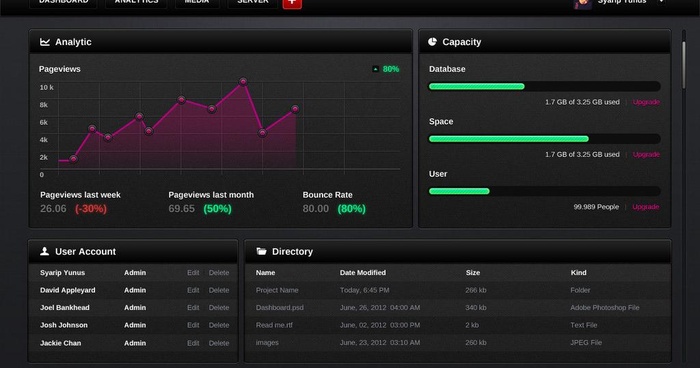The image size is (700, 368).
Task: Open the user profile dropdown arrow
Action: [x=661, y=2]
